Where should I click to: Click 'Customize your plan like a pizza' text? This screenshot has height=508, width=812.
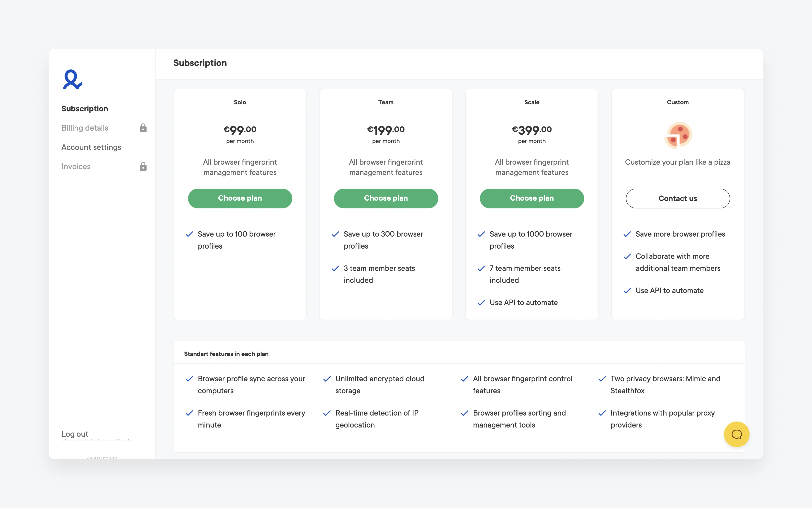click(x=678, y=162)
